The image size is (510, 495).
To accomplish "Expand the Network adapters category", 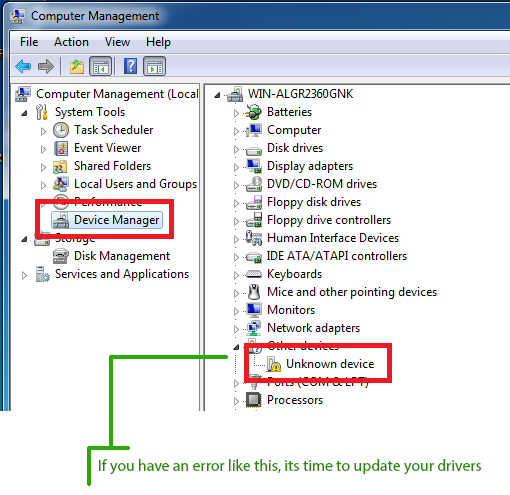I will 236,329.
